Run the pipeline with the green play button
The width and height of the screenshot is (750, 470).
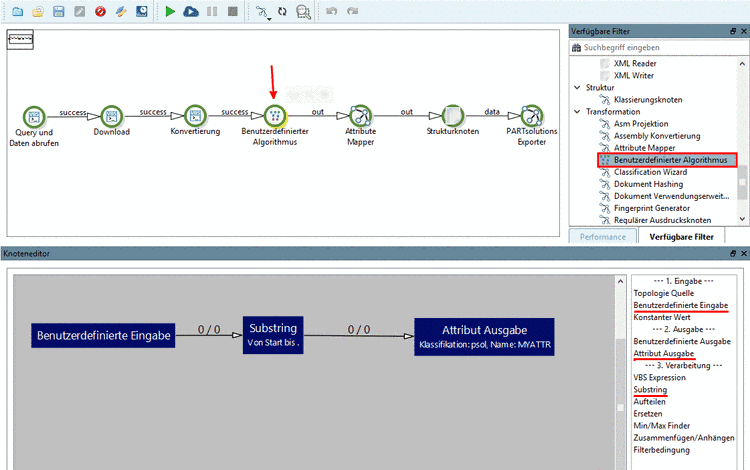coord(170,11)
